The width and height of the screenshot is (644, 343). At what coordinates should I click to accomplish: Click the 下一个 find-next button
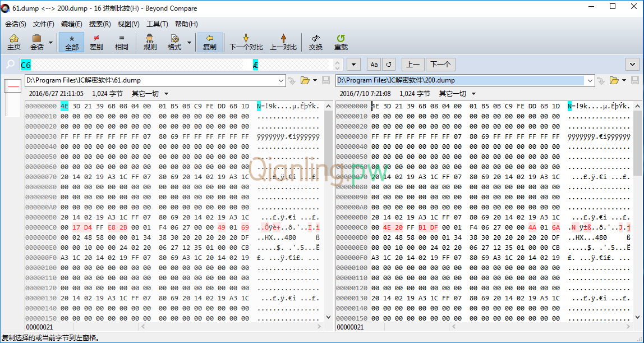pyautogui.click(x=440, y=65)
